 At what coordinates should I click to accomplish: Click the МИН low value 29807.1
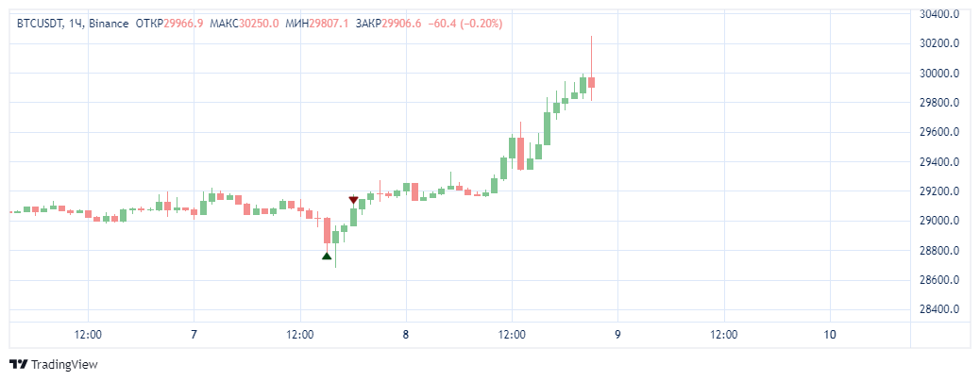[x=329, y=23]
